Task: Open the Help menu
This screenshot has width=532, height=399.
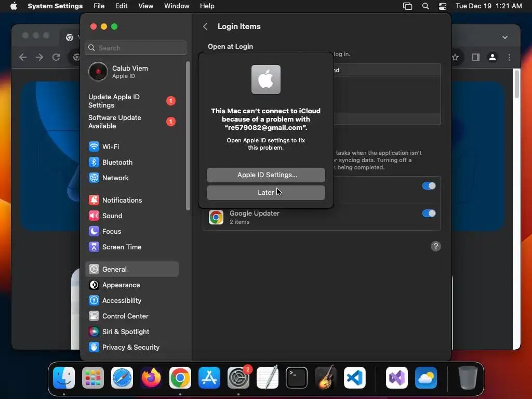Action: pos(207,6)
